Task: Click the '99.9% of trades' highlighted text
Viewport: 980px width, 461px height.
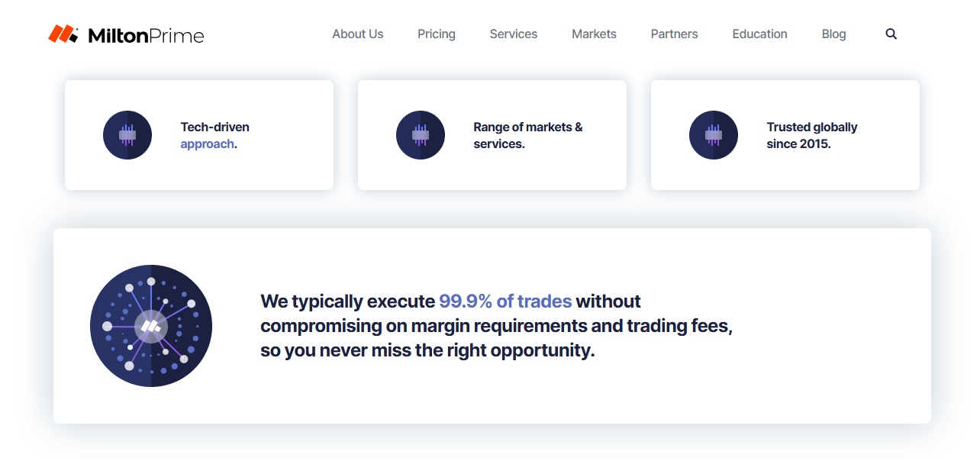Action: (505, 301)
